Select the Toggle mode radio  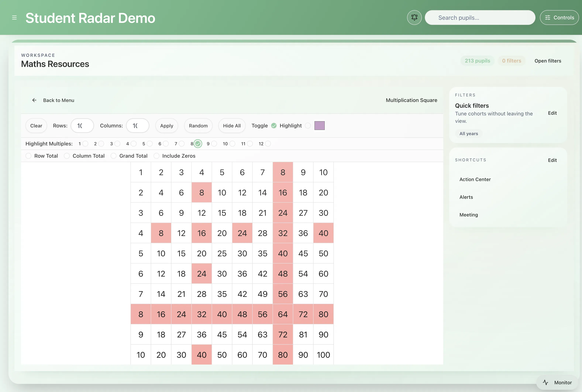(274, 126)
